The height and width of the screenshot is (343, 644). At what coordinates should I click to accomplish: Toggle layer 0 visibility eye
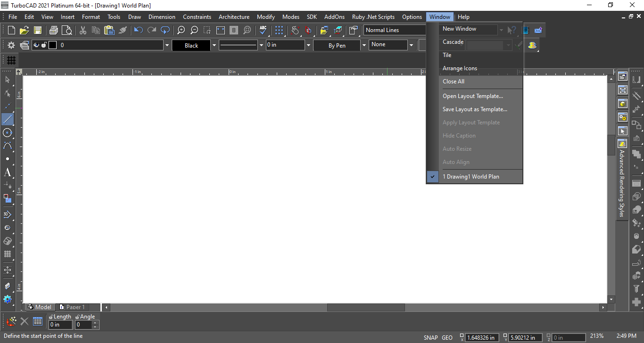36,45
